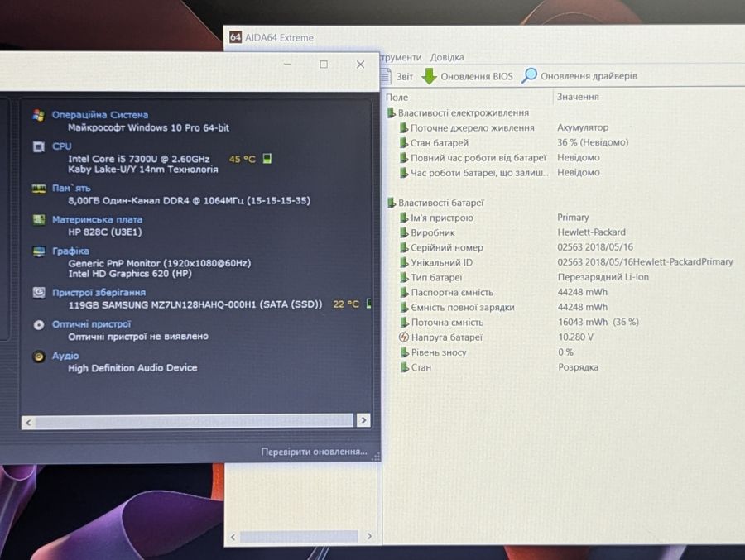
Task: Click the battery icon of the last Стан row
Action: pos(404,367)
